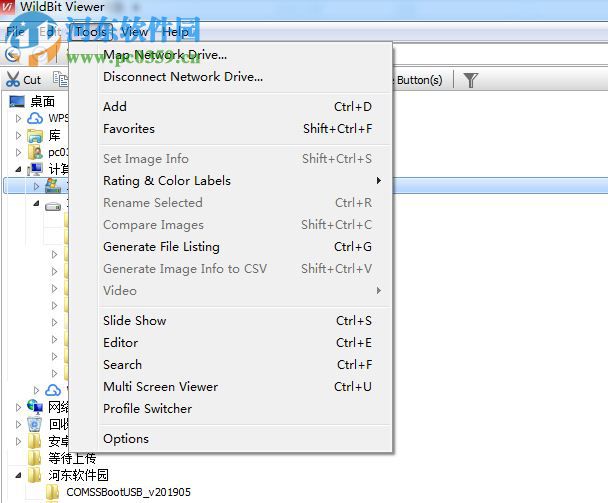The height and width of the screenshot is (503, 608).
Task: Click the back navigation arrow icon
Action: tap(12, 54)
